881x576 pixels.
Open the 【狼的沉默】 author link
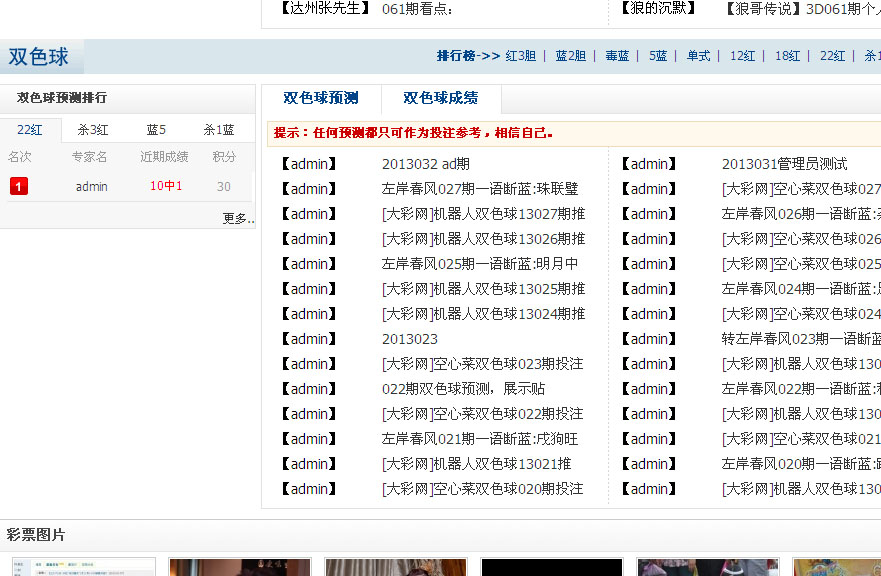tap(659, 8)
